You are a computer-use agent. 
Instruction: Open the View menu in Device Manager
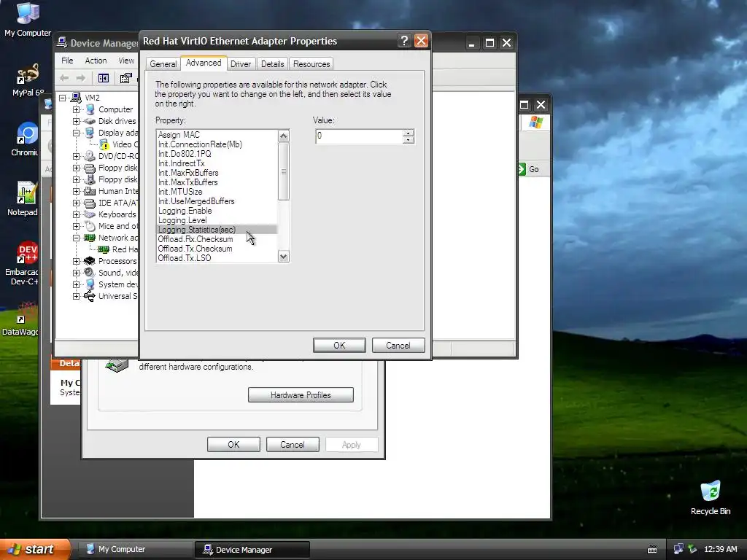click(126, 61)
